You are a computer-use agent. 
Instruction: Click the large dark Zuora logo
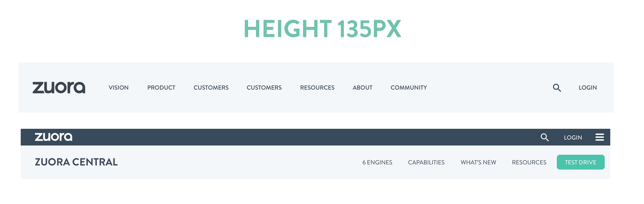pyautogui.click(x=59, y=88)
